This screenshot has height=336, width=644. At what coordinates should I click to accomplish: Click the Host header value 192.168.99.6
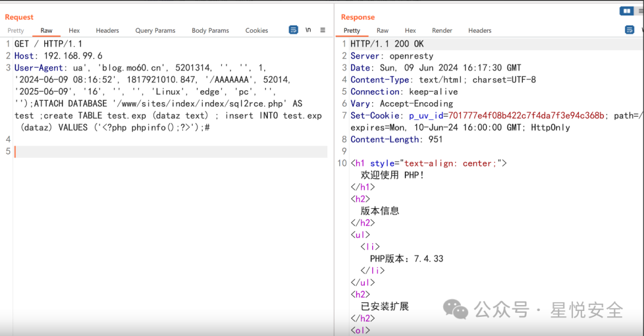tap(73, 56)
